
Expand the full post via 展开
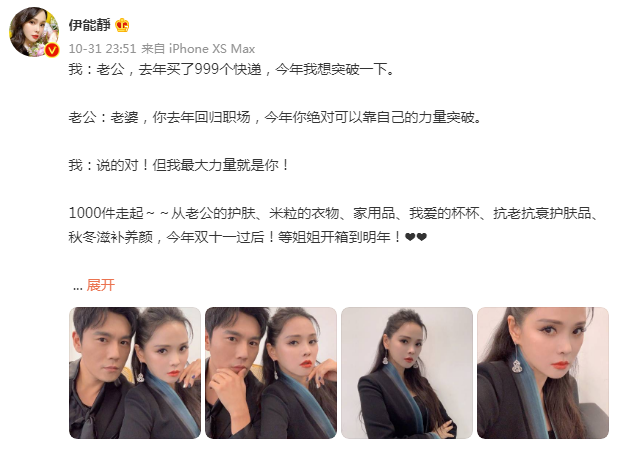click(100, 285)
